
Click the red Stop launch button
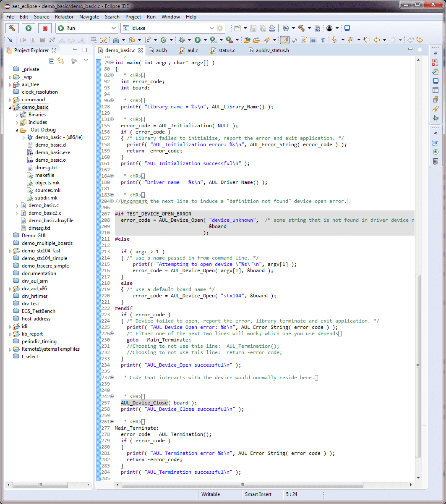[x=44, y=28]
